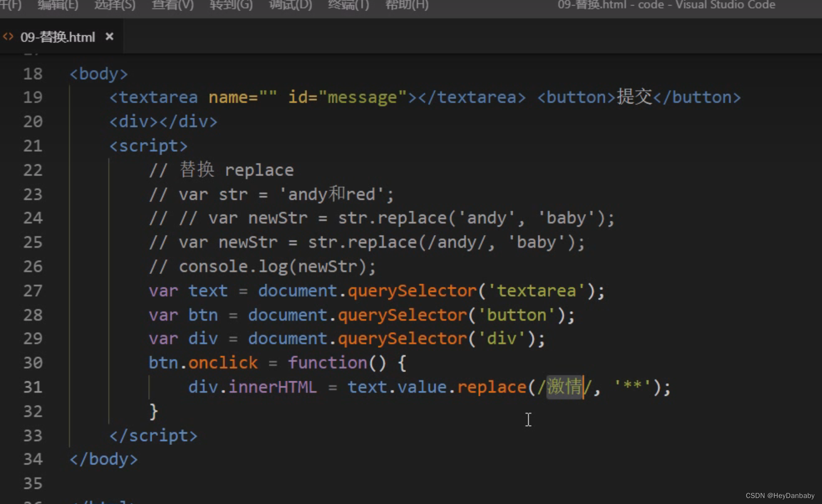
Task: Open the 选择(S) menu
Action: (x=115, y=5)
